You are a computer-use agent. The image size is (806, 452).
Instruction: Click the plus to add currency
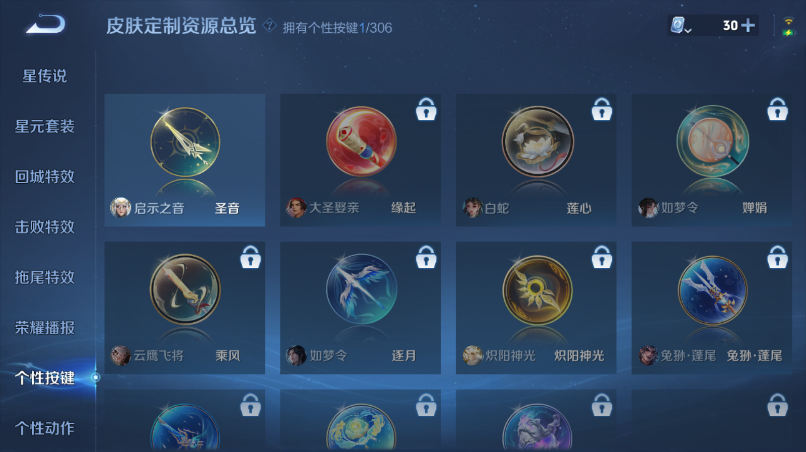(748, 25)
